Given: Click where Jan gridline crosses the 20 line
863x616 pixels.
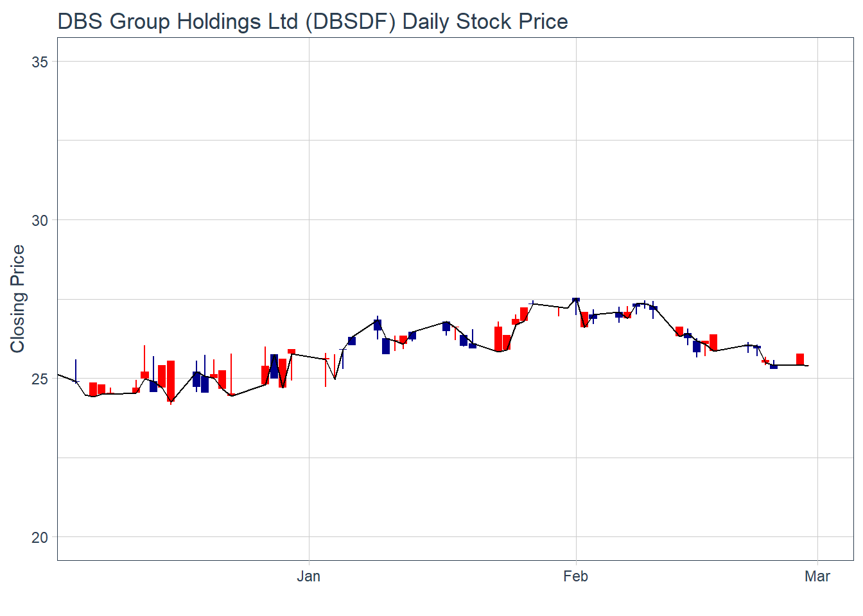Looking at the screenshot, I should (309, 537).
